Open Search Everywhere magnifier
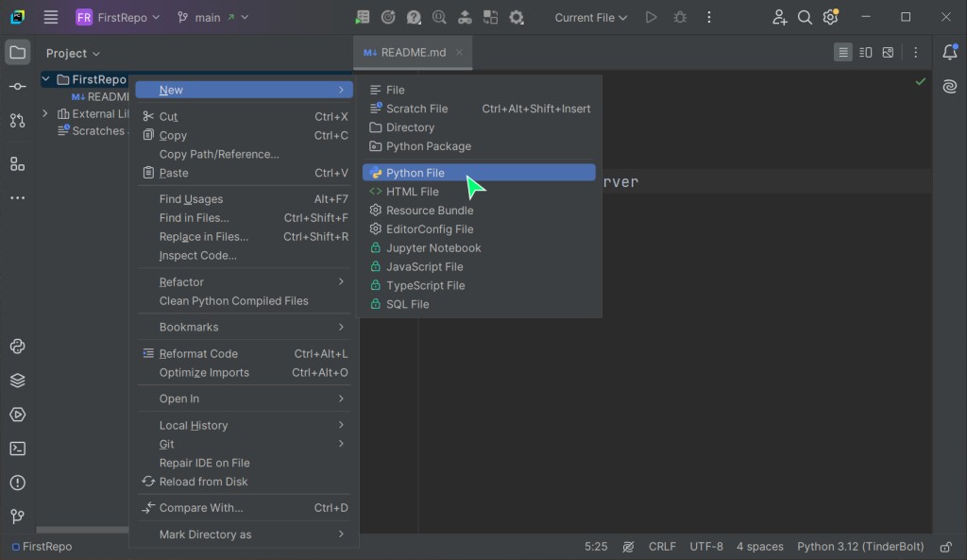967x560 pixels. point(805,17)
